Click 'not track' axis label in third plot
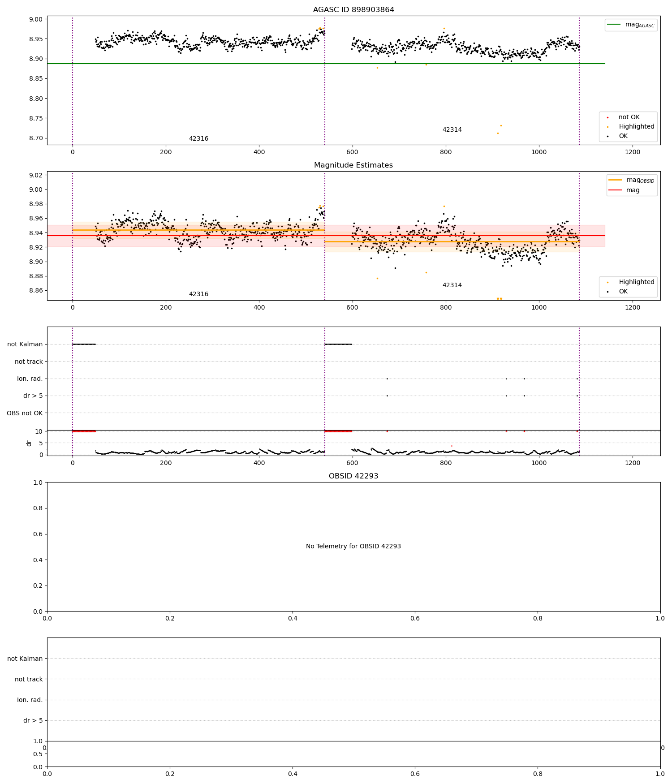Image resolution: width=672 pixels, height=784 pixels. pos(29,362)
